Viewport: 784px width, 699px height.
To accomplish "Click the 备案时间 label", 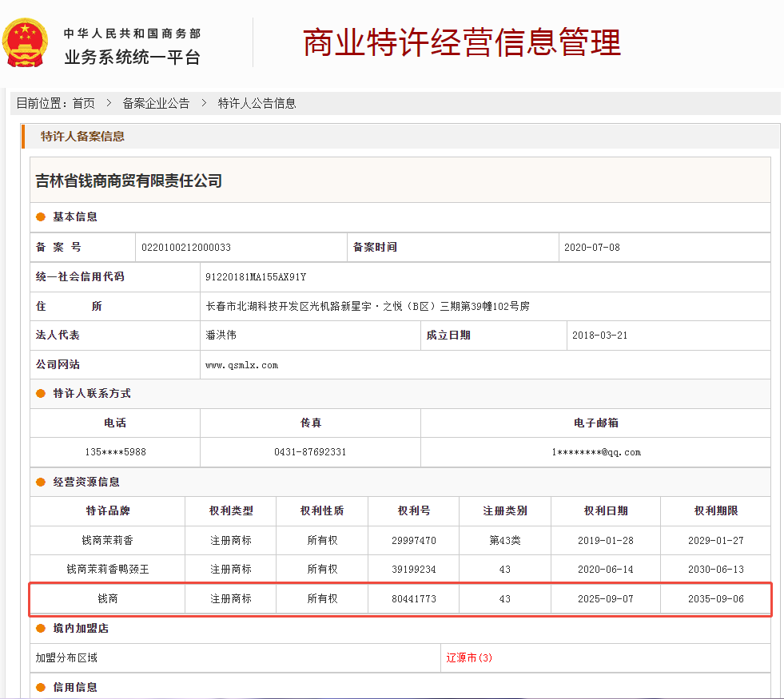I will click(375, 247).
